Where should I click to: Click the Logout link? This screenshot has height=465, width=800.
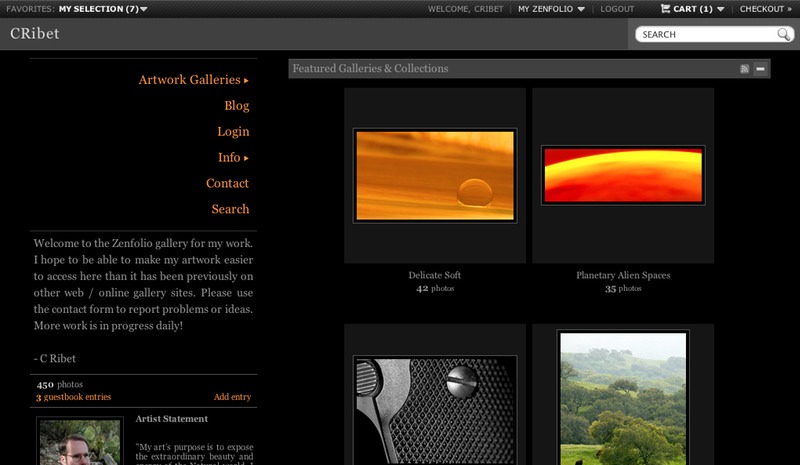pyautogui.click(x=617, y=9)
